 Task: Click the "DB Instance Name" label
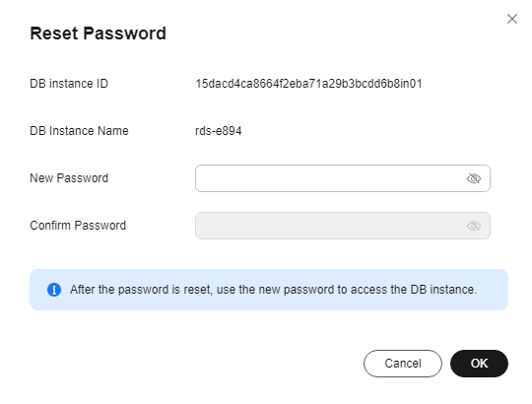pyautogui.click(x=79, y=131)
